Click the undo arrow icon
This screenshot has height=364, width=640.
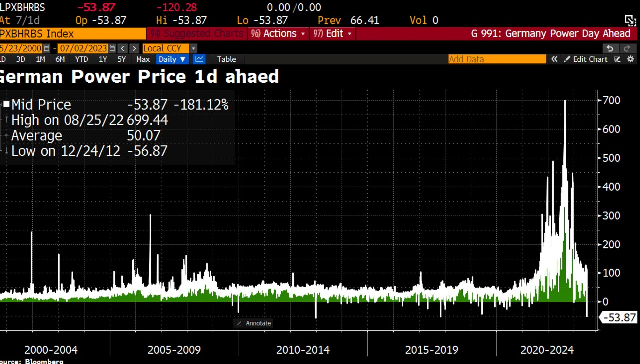(x=610, y=48)
